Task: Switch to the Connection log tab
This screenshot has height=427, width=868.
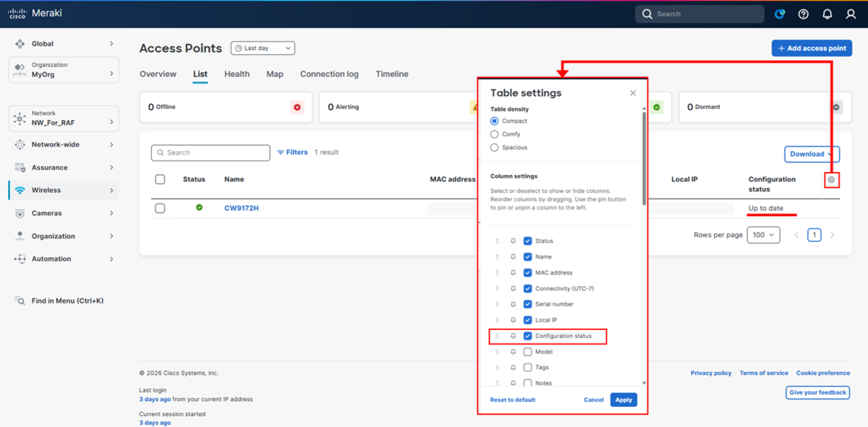Action: [x=329, y=74]
